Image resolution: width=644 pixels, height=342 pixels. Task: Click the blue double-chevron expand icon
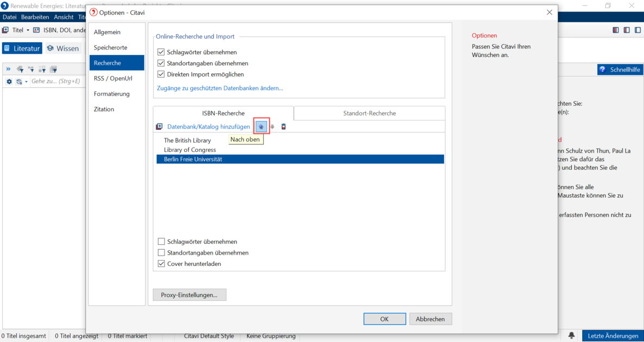[8, 69]
